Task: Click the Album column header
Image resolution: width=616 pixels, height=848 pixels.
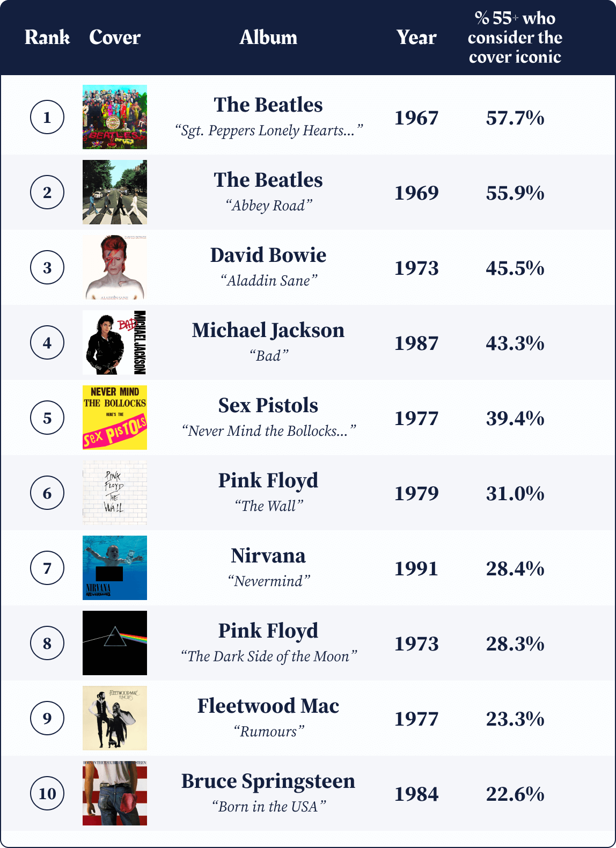Action: click(x=268, y=38)
